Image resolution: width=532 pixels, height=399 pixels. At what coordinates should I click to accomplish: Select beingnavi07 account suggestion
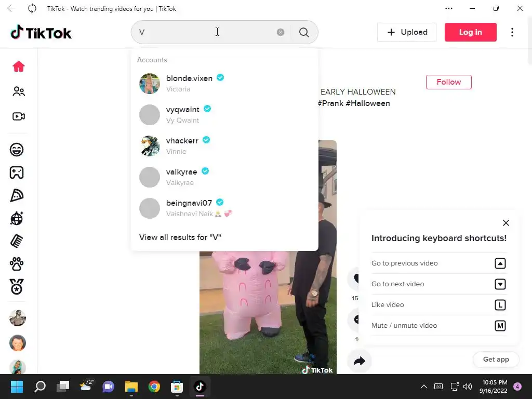[224, 208]
